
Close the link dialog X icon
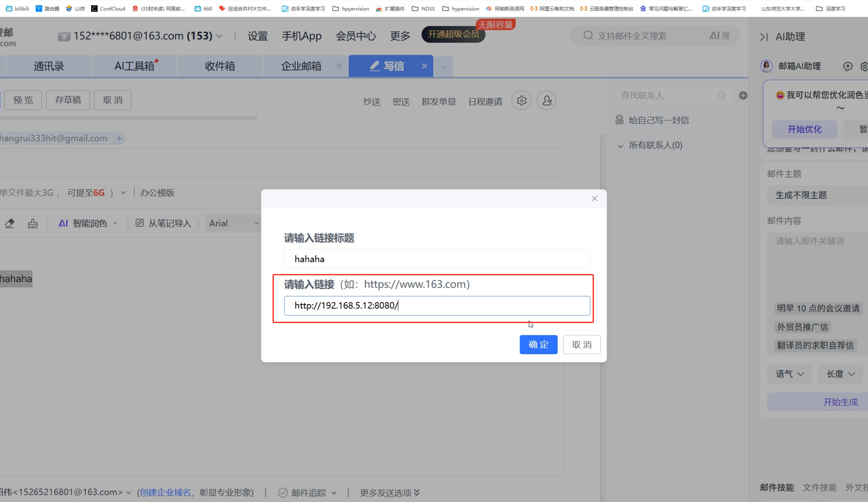click(594, 199)
